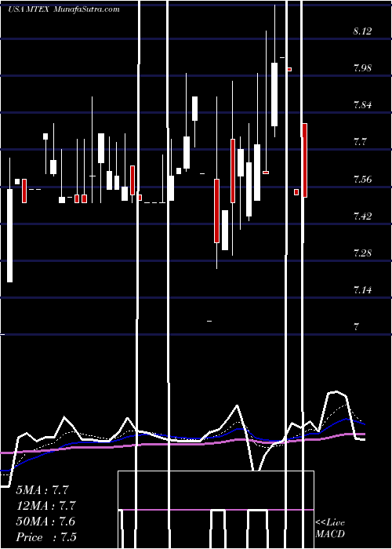
Task: Click the 7.14 price axis label
Action: [362, 290]
